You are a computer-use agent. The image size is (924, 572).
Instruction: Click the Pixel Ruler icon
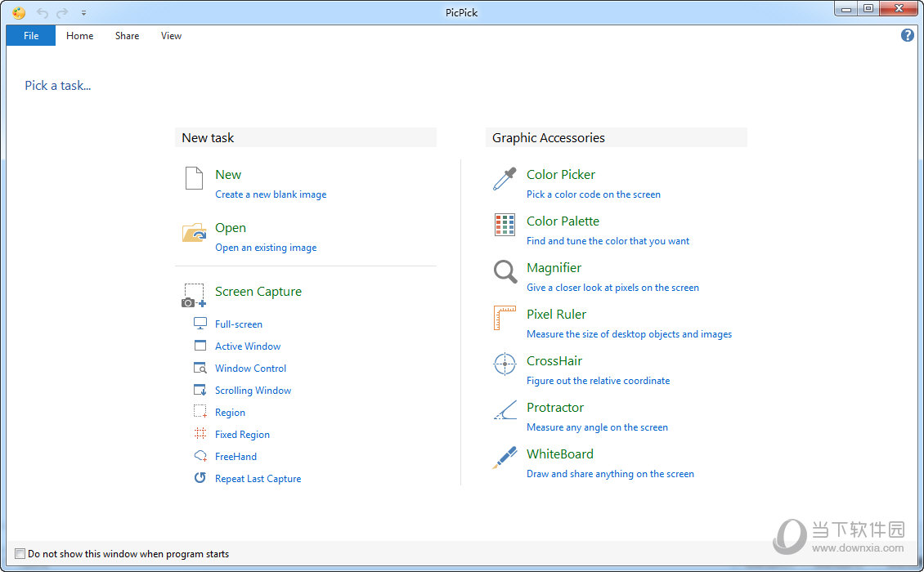pyautogui.click(x=505, y=318)
